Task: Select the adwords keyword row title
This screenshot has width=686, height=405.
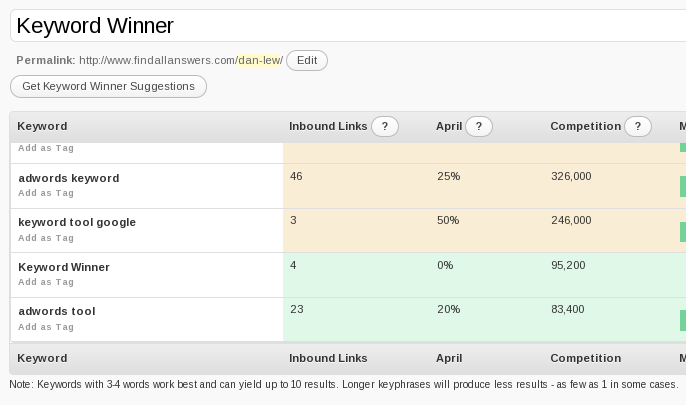Action: pos(69,178)
